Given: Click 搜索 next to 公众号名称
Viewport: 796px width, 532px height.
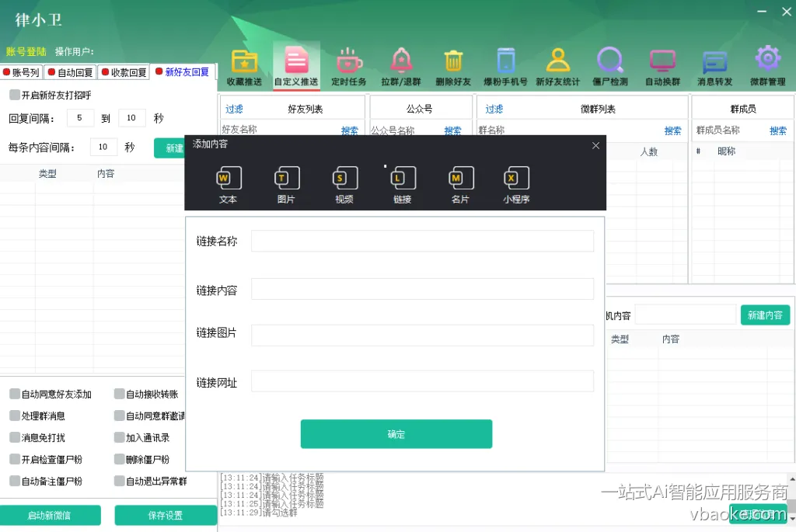Looking at the screenshot, I should pos(453,130).
